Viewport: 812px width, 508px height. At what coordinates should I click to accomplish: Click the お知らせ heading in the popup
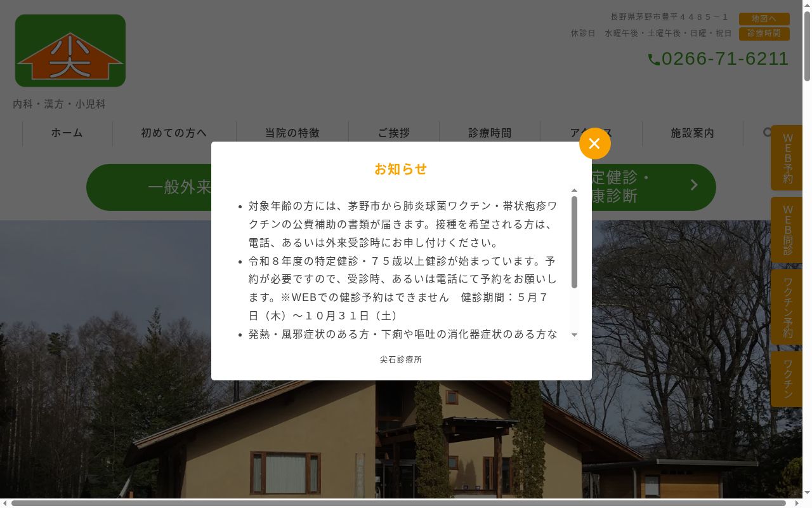(401, 170)
